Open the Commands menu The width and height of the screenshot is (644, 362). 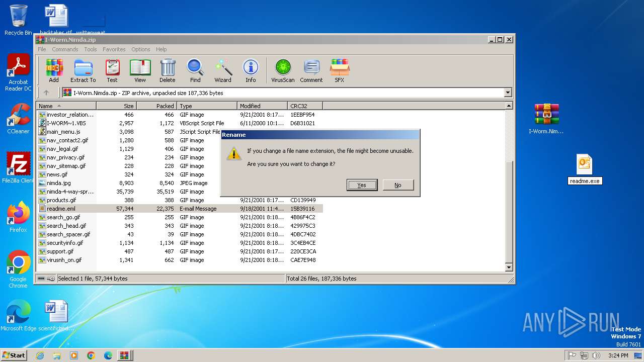coord(65,49)
